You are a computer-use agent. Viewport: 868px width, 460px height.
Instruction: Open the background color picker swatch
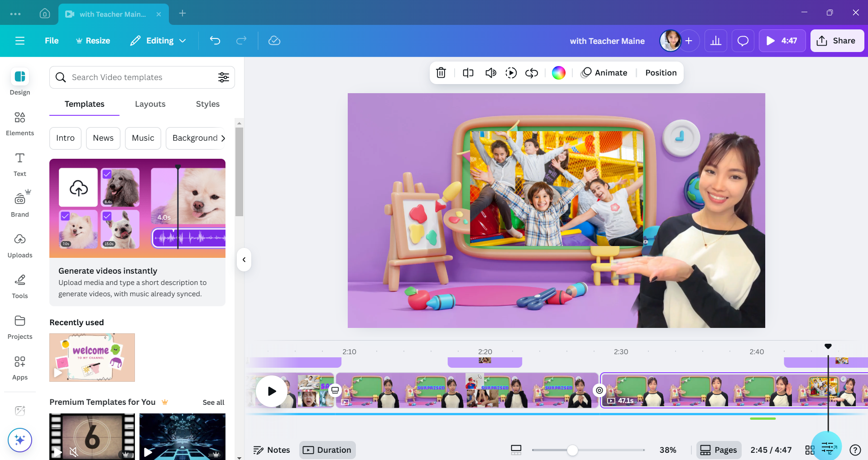[x=559, y=73]
